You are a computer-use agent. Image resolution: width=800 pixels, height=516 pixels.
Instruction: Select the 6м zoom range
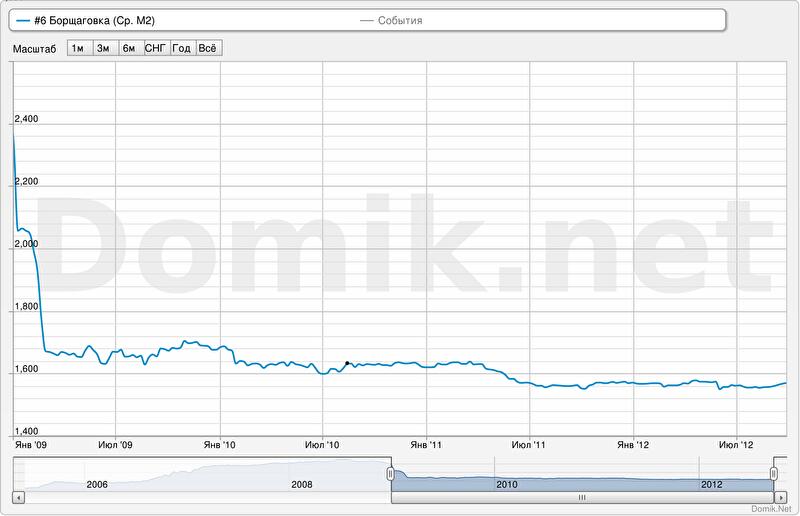click(129, 48)
